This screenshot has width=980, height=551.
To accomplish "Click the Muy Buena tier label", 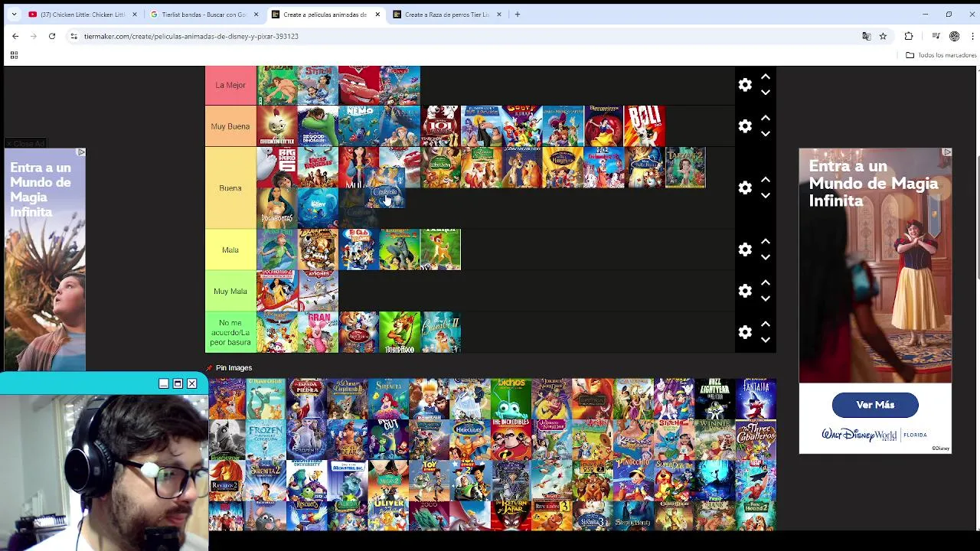I will click(230, 126).
